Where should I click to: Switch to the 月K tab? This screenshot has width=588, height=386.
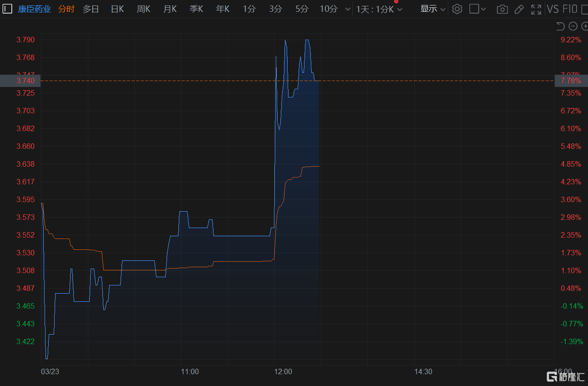pos(170,9)
